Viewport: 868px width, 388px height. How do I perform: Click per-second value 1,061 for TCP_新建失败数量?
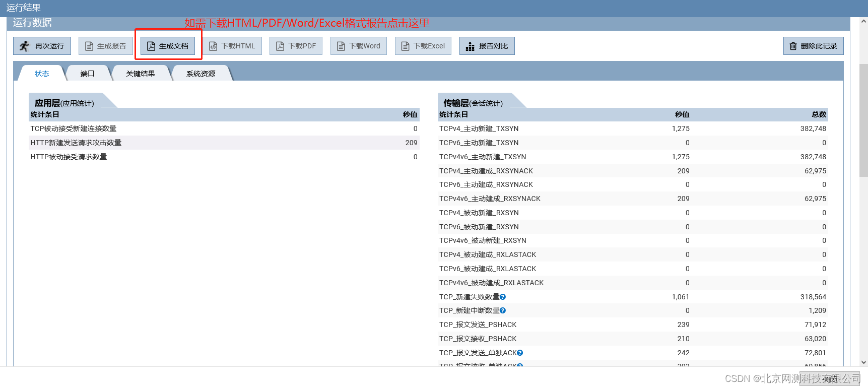click(x=681, y=297)
